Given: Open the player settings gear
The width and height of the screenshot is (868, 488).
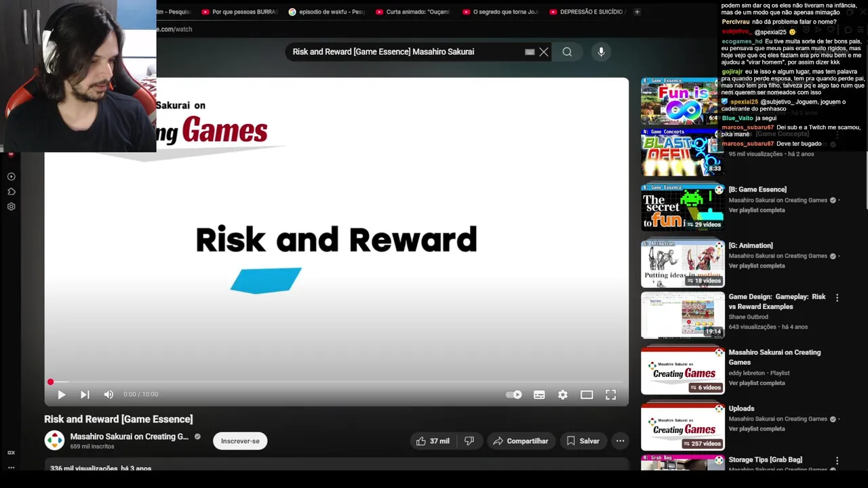Looking at the screenshot, I should tap(563, 394).
